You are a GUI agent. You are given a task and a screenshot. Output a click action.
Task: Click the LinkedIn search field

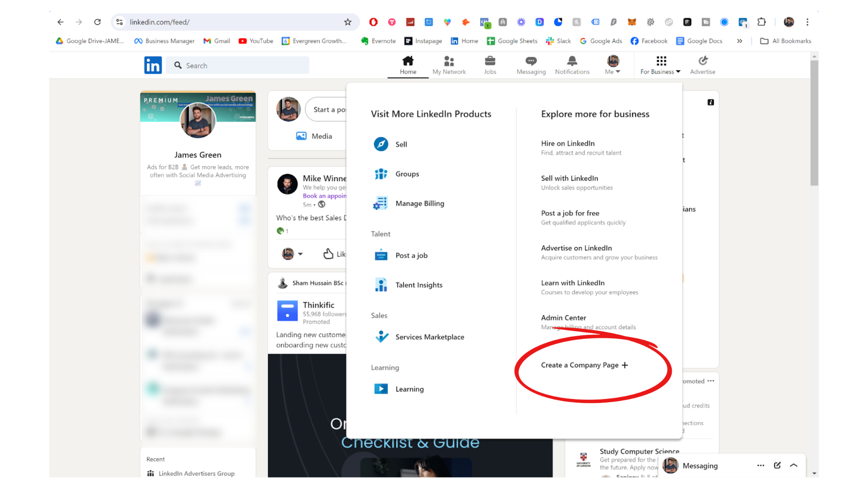[x=237, y=66]
